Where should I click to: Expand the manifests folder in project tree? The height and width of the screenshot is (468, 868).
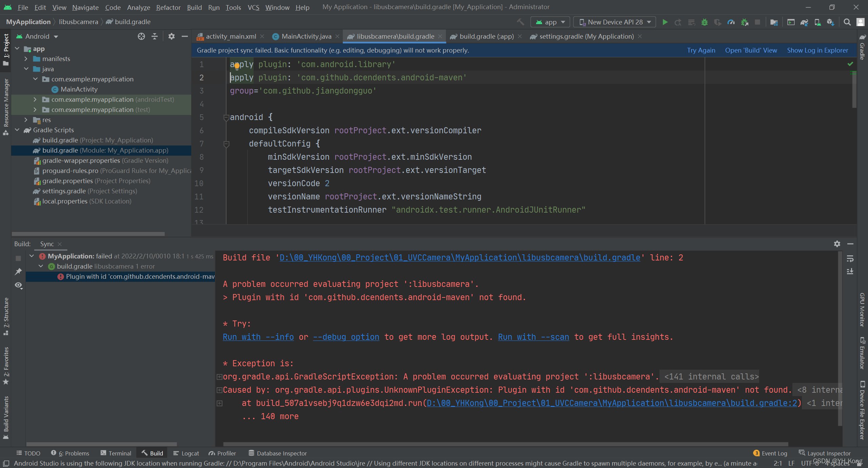[26, 59]
